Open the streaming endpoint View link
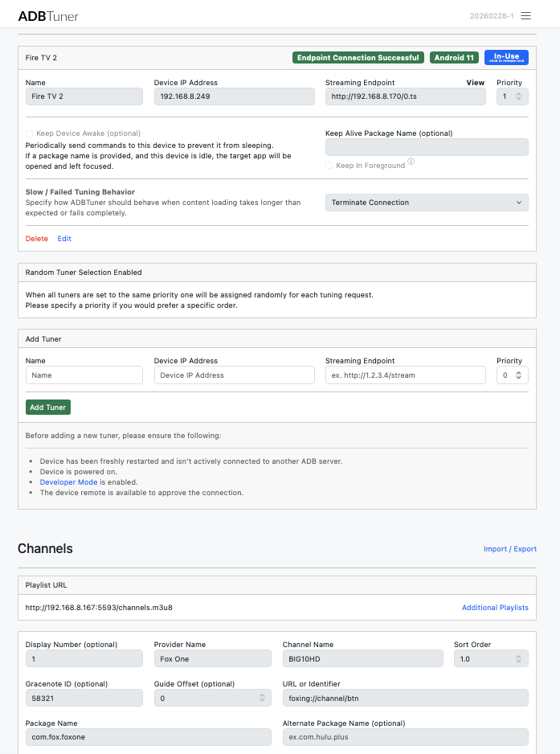 476,83
